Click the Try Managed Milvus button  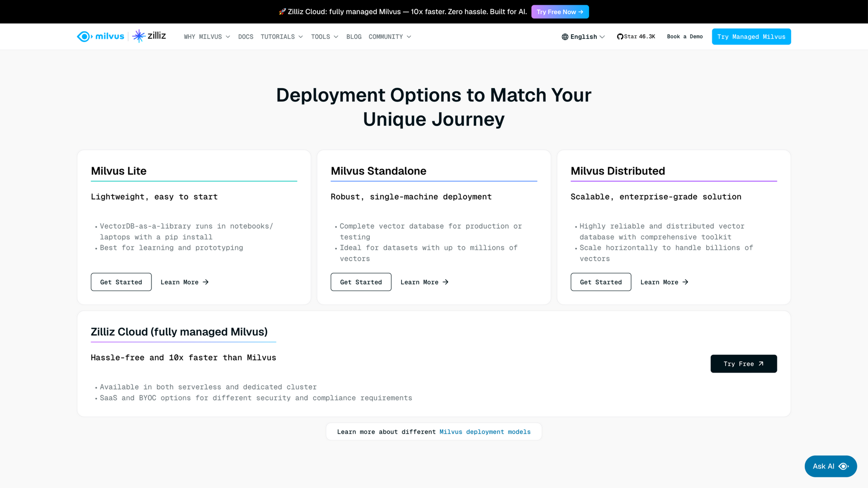tap(751, 37)
